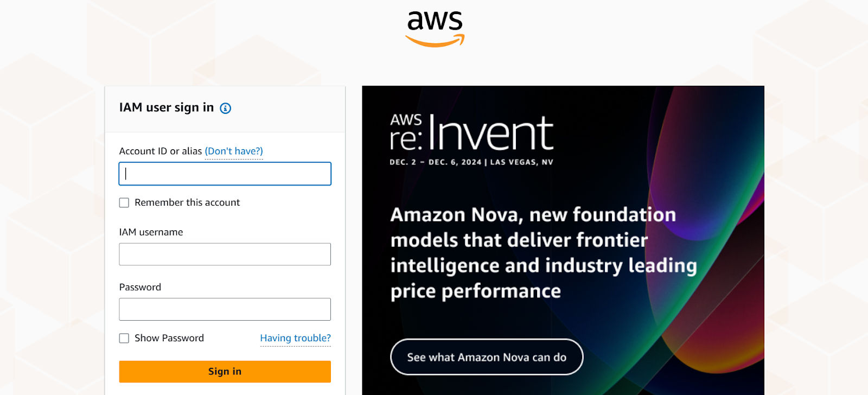Click the Remember this account label

tap(187, 202)
